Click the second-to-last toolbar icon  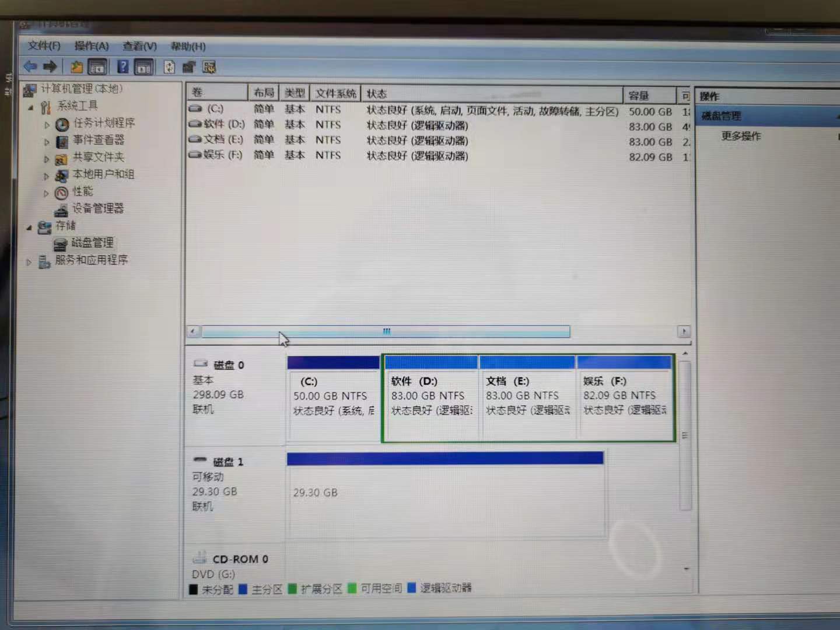coord(188,67)
